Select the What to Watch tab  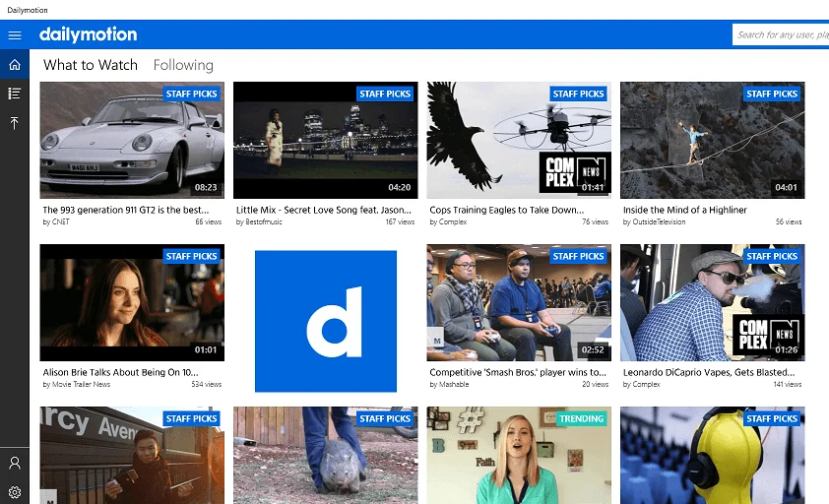click(x=91, y=65)
